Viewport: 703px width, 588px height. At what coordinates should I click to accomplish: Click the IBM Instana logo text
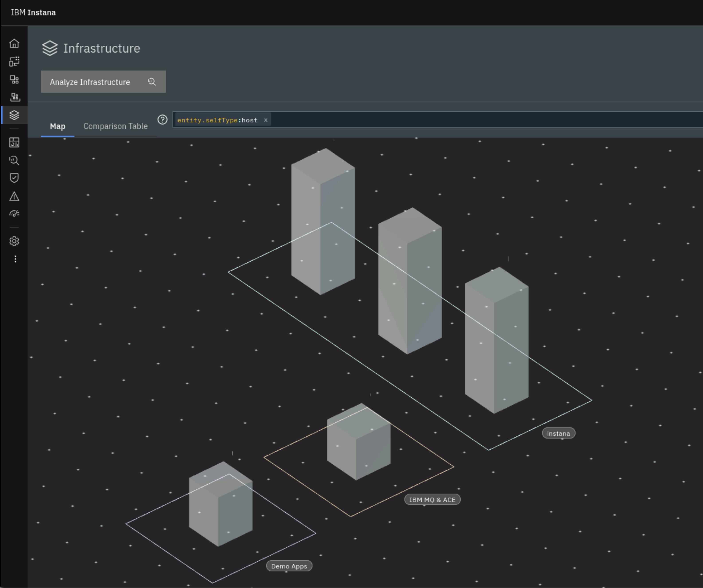pos(33,12)
